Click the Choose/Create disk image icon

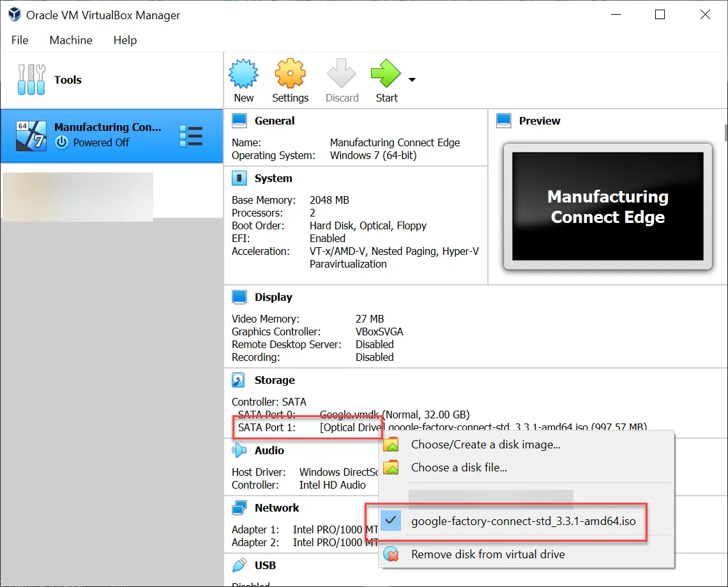pyautogui.click(x=391, y=445)
